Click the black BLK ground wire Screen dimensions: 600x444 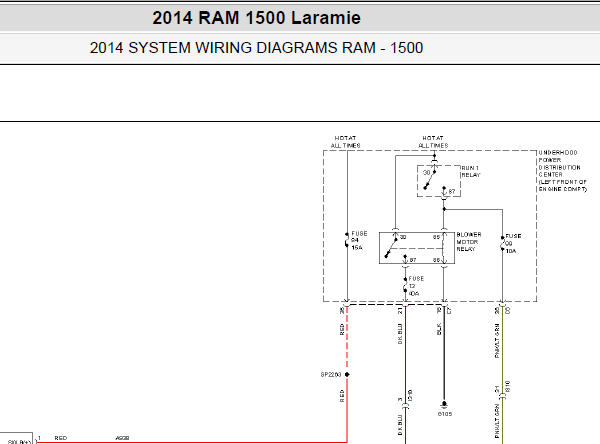tap(444, 354)
